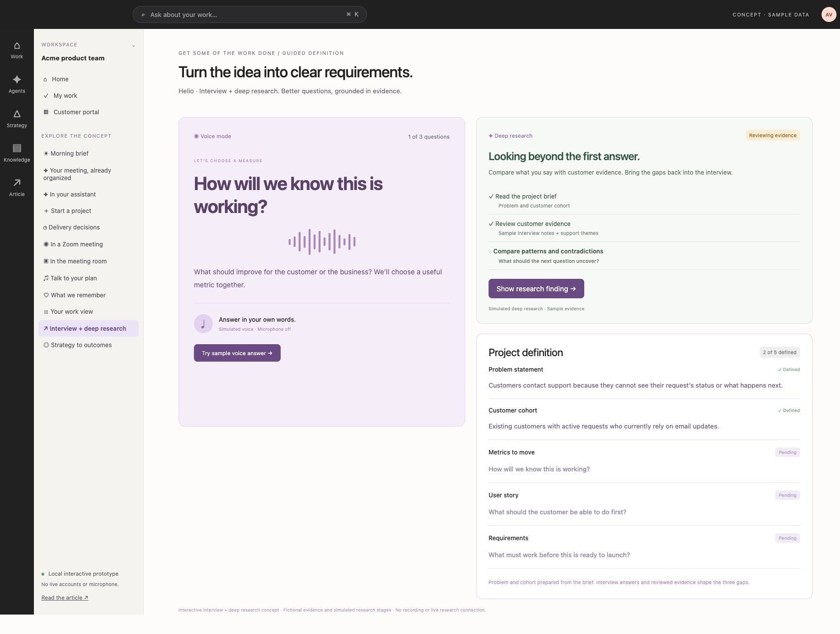Click the audio waveform graphic
Screen dimensions: 840x634
[322, 242]
